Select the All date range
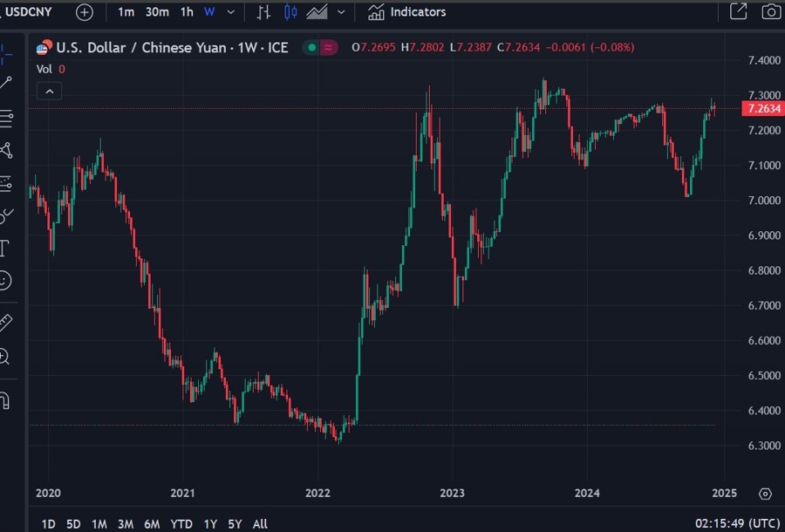This screenshot has height=532, width=785. tap(260, 524)
